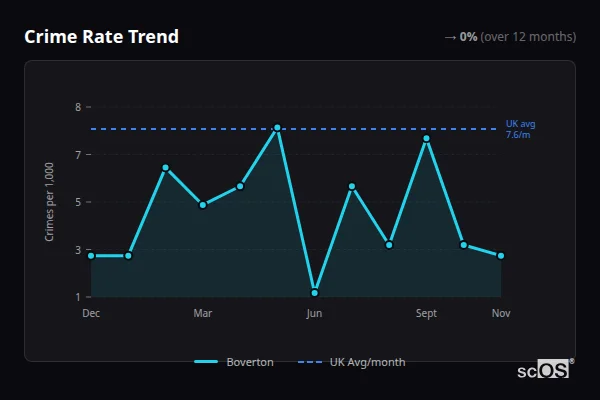This screenshot has height=400, width=600.
Task: Click the 'Mar' x-axis label
Action: [203, 313]
